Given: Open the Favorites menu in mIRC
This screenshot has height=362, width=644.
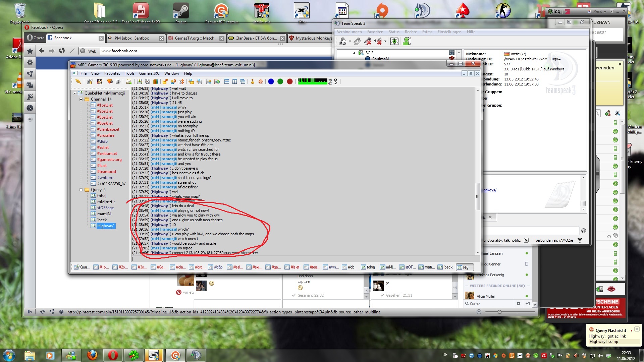Looking at the screenshot, I should coord(112,73).
